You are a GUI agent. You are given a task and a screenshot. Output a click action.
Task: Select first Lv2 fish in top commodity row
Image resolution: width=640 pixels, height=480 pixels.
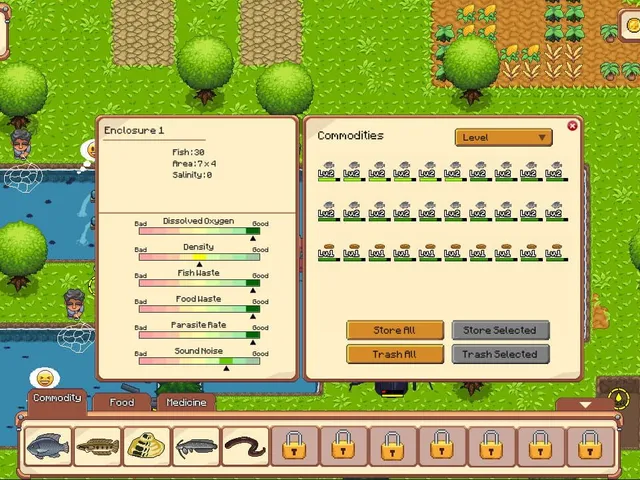click(x=329, y=171)
